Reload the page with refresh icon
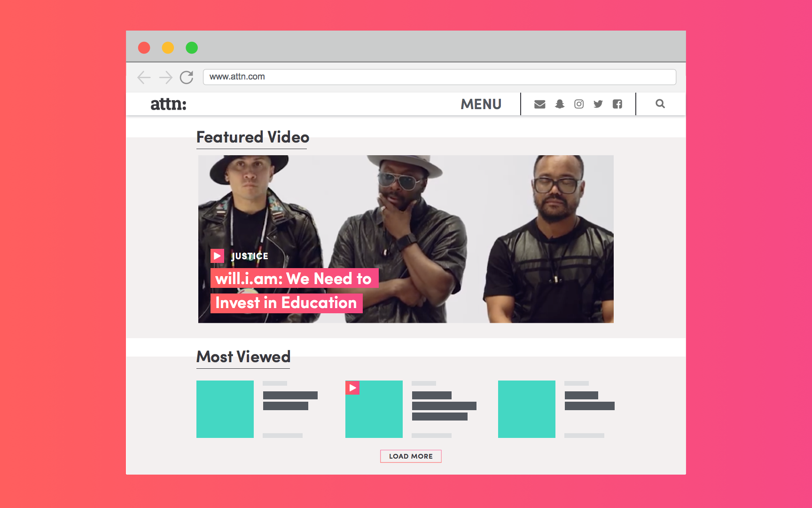Viewport: 812px width, 508px height. click(x=187, y=77)
